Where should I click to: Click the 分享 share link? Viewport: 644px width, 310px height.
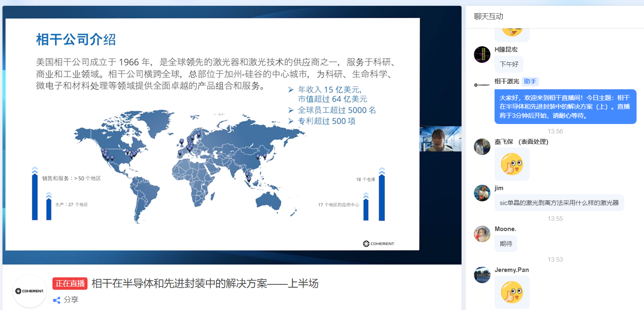[71, 300]
